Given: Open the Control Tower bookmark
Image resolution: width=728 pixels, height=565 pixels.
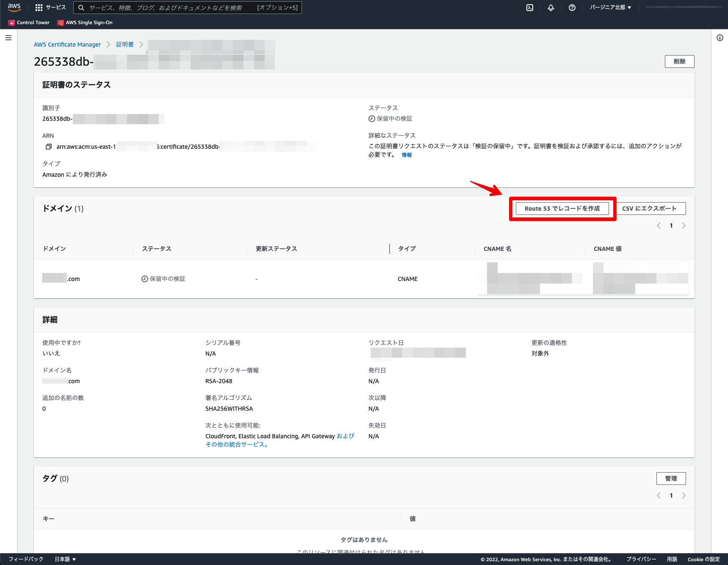Looking at the screenshot, I should tap(29, 22).
